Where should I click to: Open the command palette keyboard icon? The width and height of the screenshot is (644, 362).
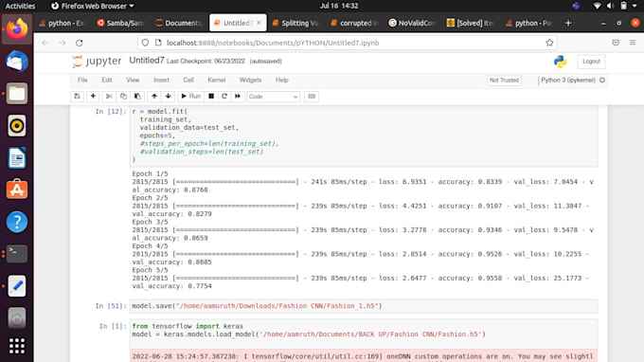[x=312, y=96]
